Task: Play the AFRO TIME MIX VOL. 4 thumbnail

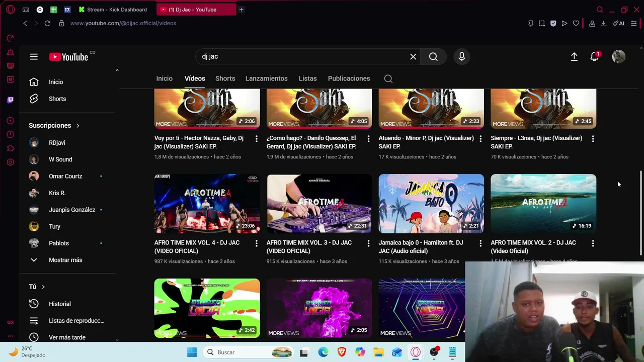Action: 207,204
